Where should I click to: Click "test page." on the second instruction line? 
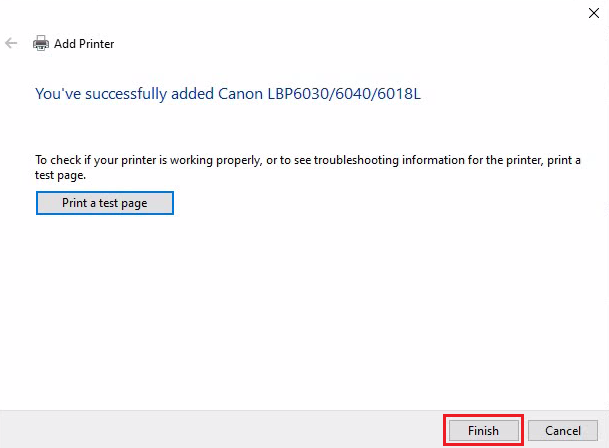[60, 174]
